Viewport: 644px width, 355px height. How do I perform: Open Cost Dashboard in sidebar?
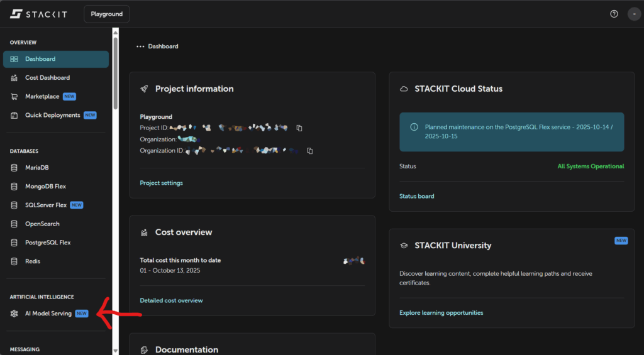pos(47,78)
